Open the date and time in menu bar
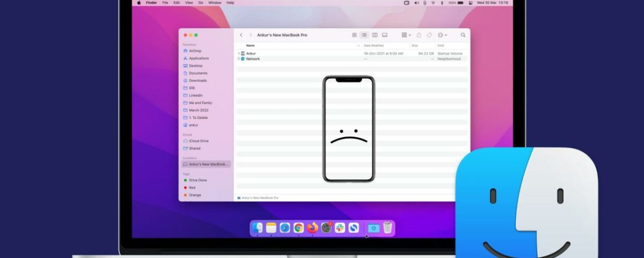This screenshot has width=644, height=258. pyautogui.click(x=492, y=3)
